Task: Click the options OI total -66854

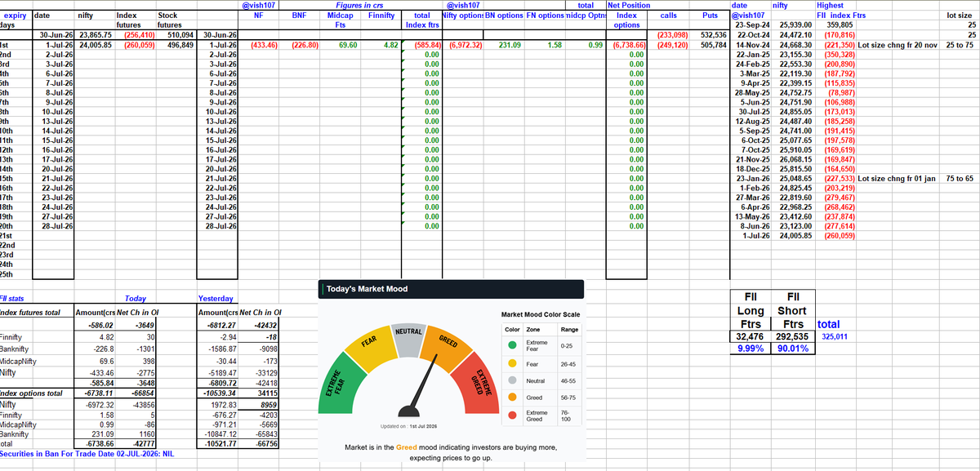Action: 143,393
